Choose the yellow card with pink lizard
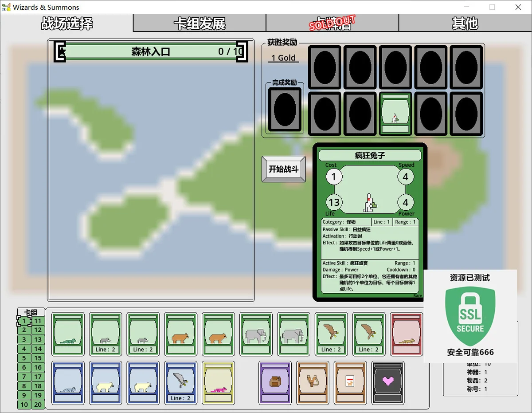 coord(218,382)
